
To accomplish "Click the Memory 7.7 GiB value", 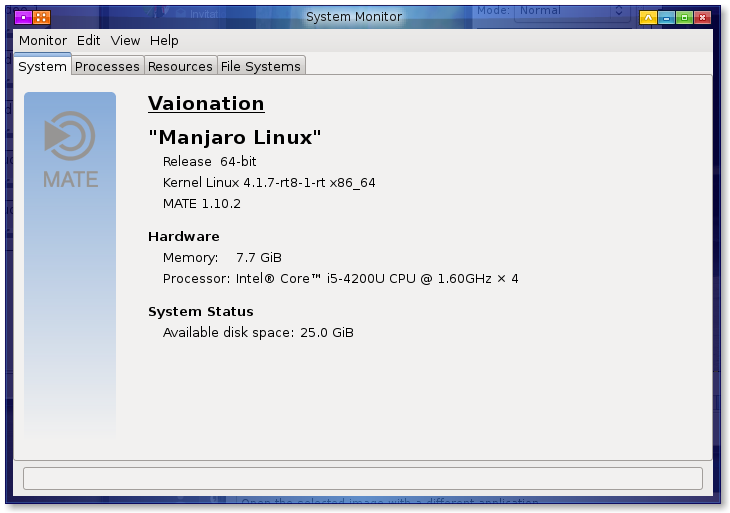I will tap(259, 257).
